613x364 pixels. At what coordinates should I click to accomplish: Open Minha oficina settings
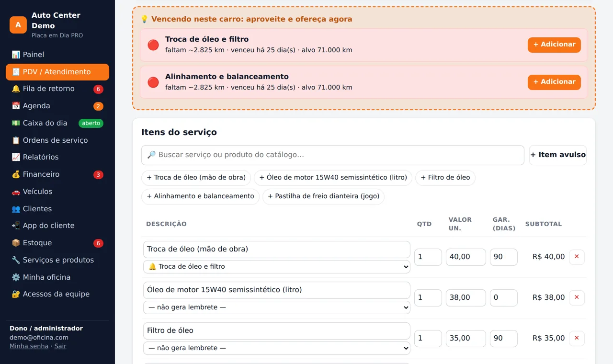point(57,277)
